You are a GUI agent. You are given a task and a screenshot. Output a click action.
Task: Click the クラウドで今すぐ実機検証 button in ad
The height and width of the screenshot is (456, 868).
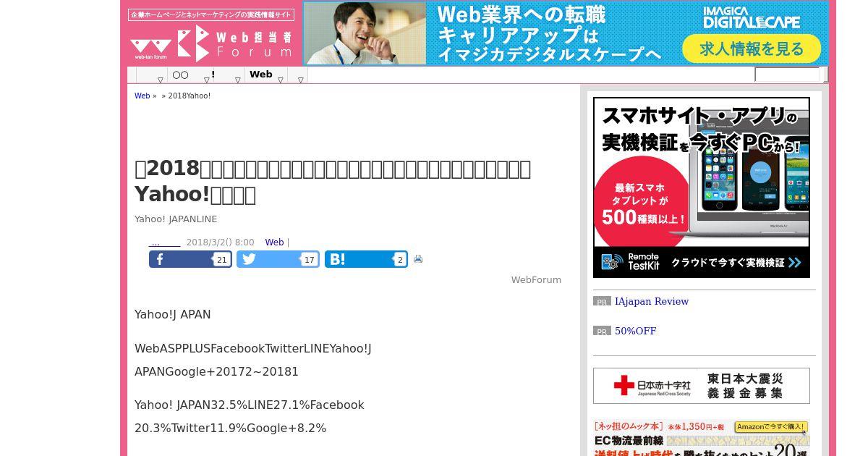[x=736, y=263]
